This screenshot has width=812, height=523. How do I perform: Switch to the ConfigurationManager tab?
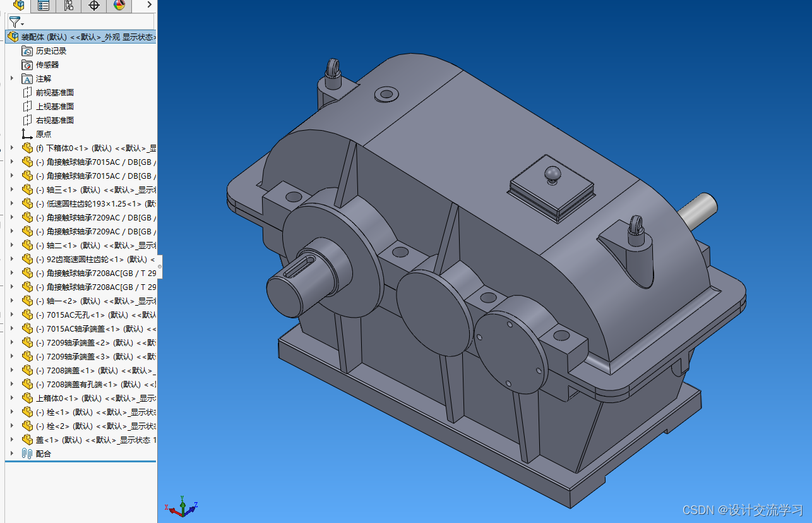tap(69, 6)
